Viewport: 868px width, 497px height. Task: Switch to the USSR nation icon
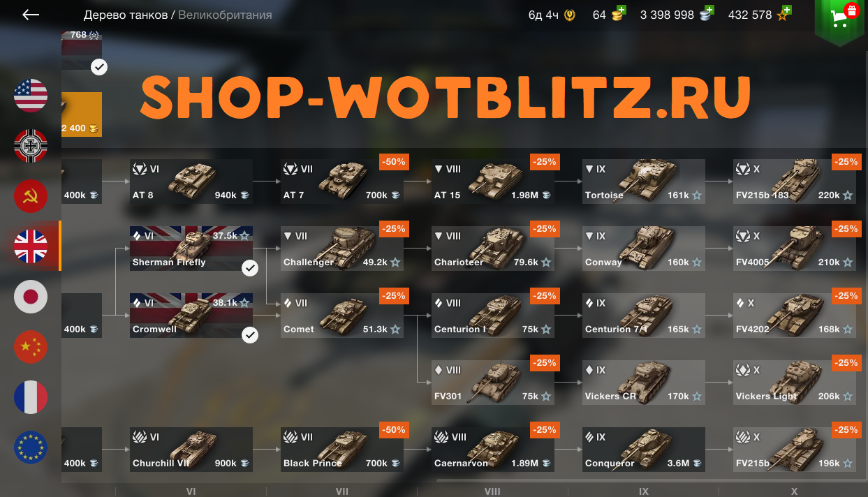[31, 196]
